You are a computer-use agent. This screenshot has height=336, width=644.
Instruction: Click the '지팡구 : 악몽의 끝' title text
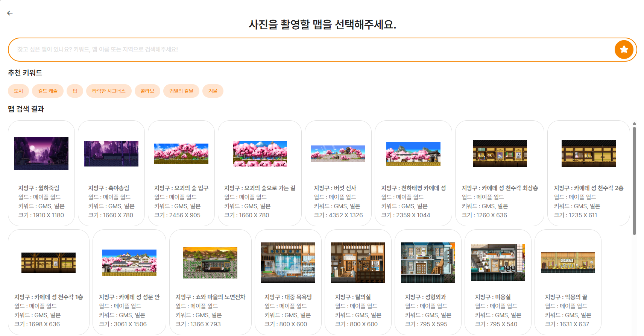566,297
